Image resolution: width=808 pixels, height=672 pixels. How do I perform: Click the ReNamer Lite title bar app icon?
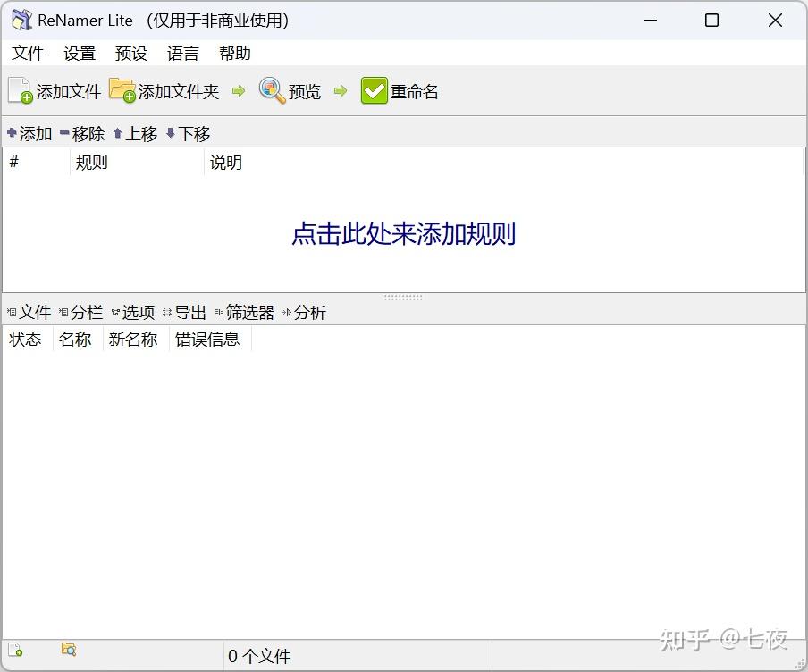[x=21, y=20]
